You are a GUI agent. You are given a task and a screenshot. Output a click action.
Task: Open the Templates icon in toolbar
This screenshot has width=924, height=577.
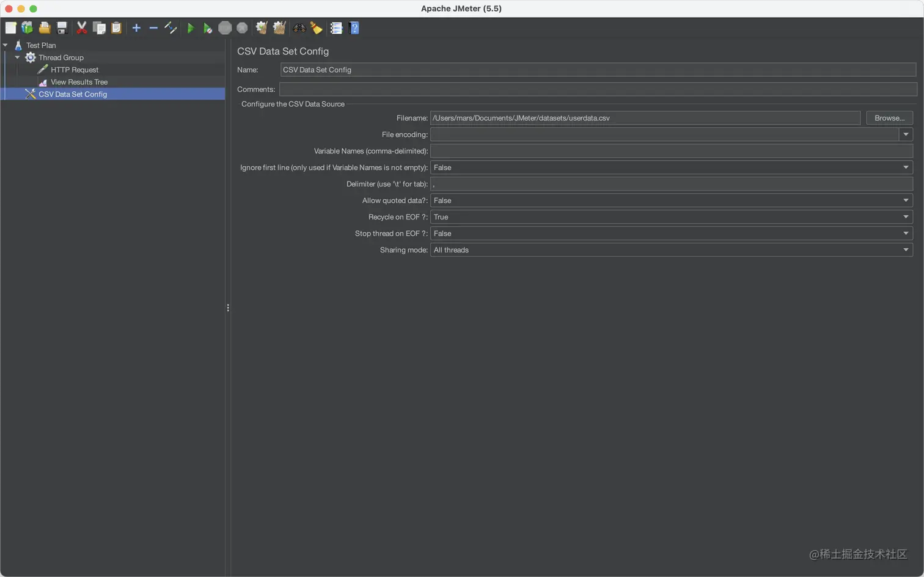pos(28,28)
